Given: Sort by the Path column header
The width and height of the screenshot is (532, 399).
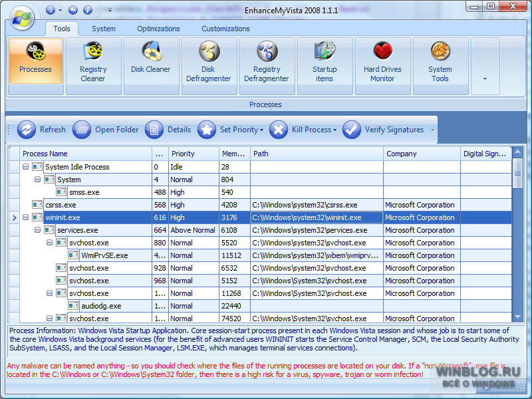Looking at the screenshot, I should pyautogui.click(x=317, y=154).
